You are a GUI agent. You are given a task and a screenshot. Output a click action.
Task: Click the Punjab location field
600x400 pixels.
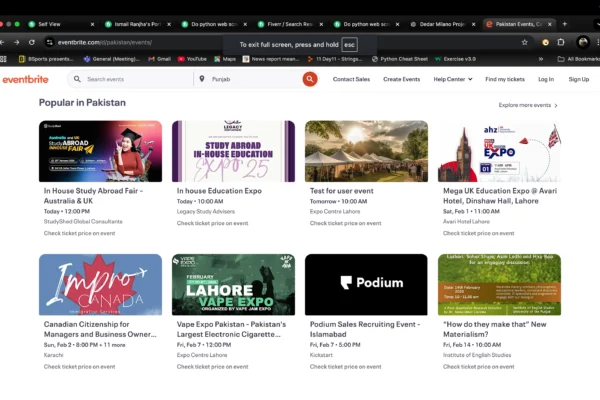click(x=254, y=79)
